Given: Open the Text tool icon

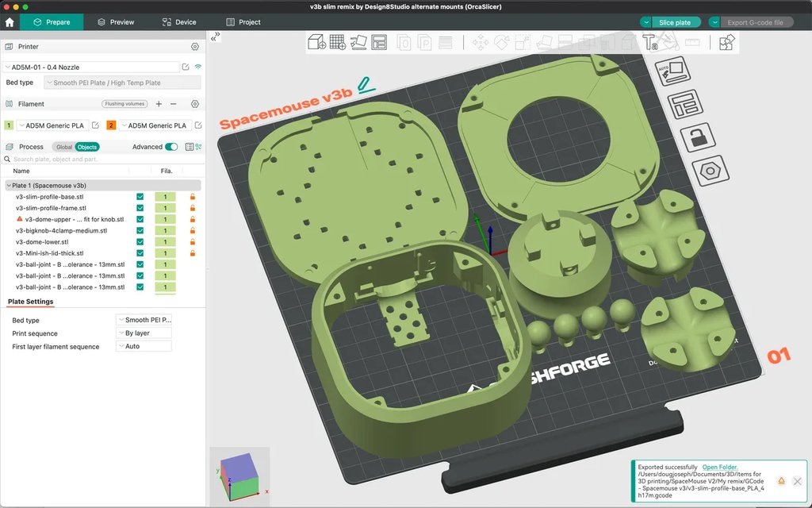Looking at the screenshot, I should [x=648, y=42].
